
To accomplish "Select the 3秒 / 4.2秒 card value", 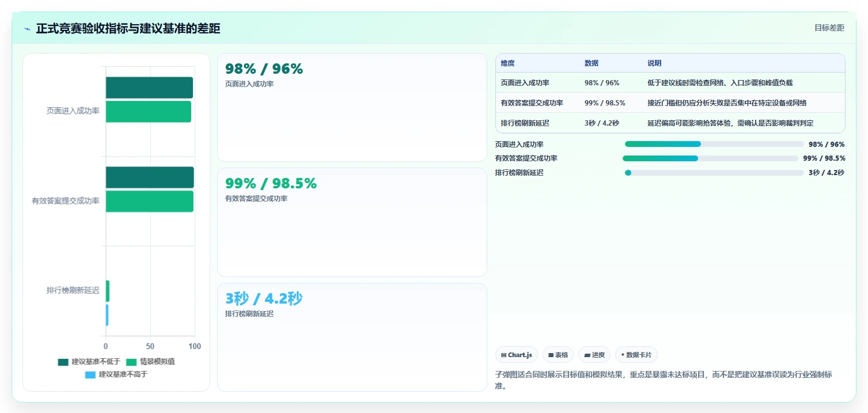I will tap(263, 298).
